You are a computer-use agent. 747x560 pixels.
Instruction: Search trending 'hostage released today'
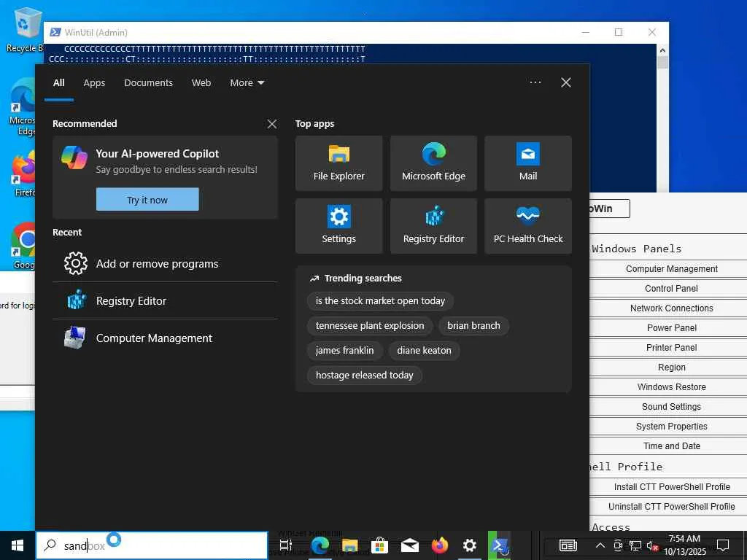coord(365,376)
